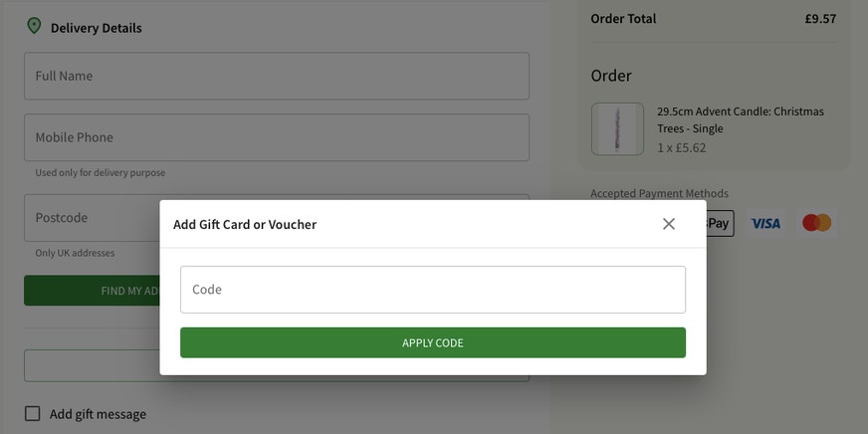Click the Find My Address button

[x=92, y=290]
